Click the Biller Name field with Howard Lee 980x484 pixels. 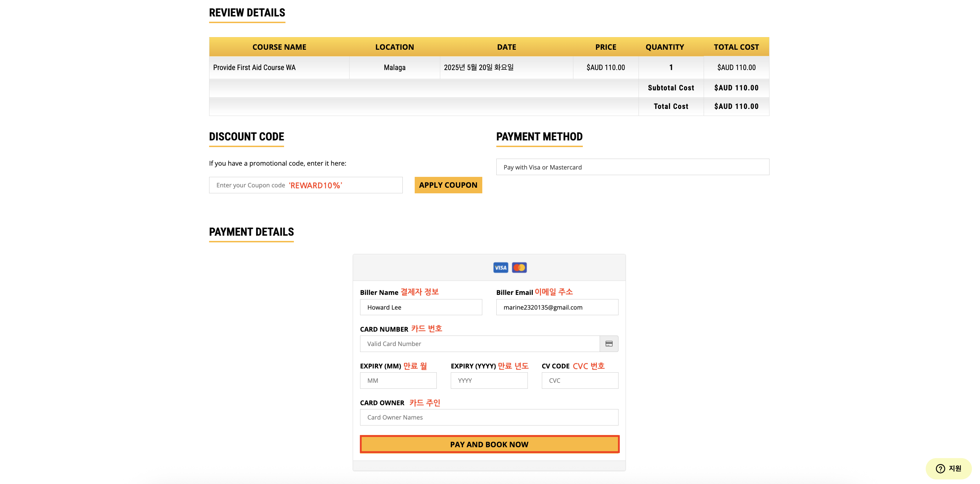[421, 307]
